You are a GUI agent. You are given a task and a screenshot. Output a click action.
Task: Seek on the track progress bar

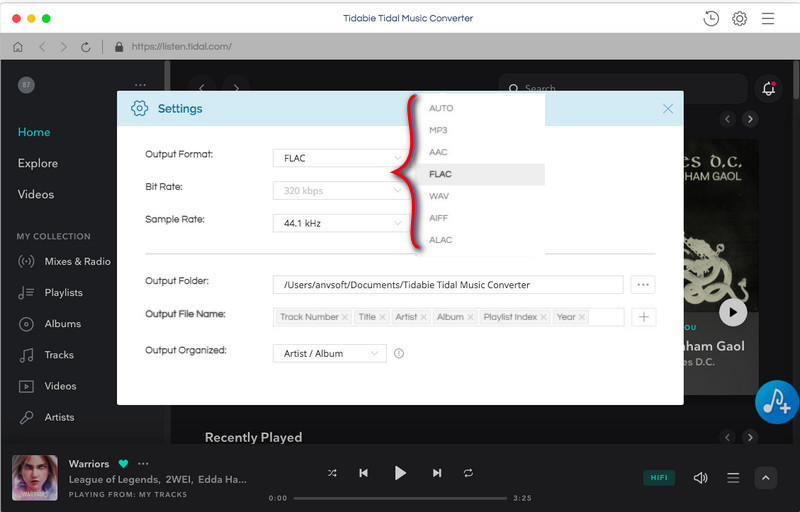(x=400, y=498)
